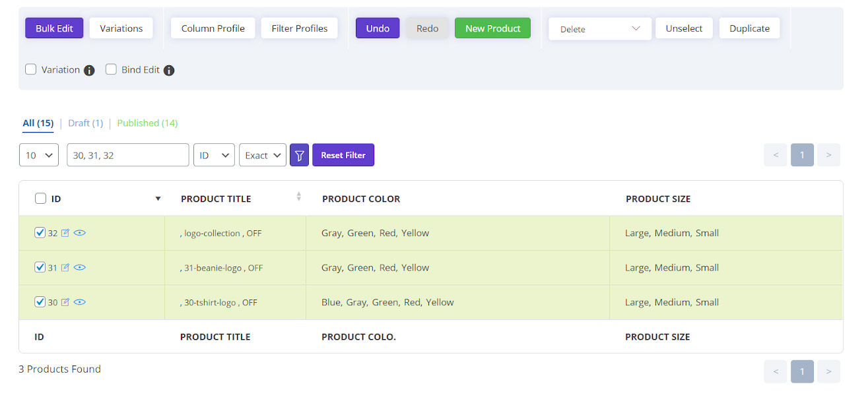Click the Unselect button

[684, 28]
